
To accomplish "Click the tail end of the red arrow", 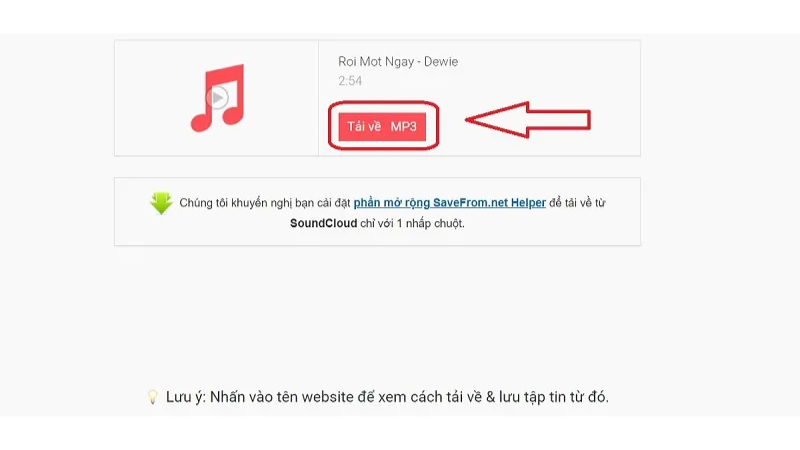I will pos(588,120).
